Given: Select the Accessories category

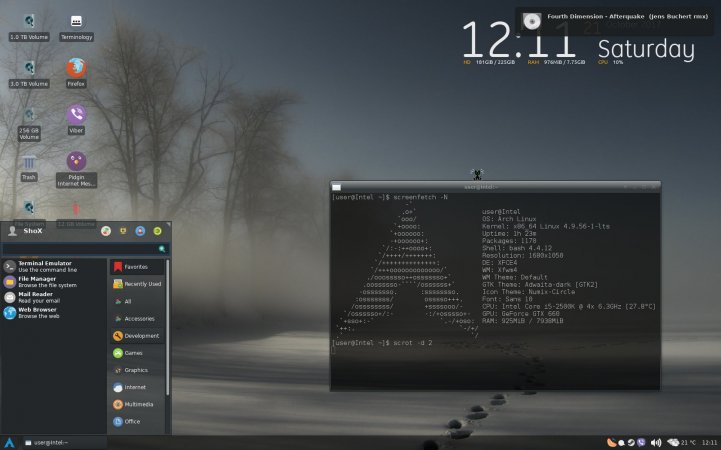Looking at the screenshot, I should tap(137, 319).
